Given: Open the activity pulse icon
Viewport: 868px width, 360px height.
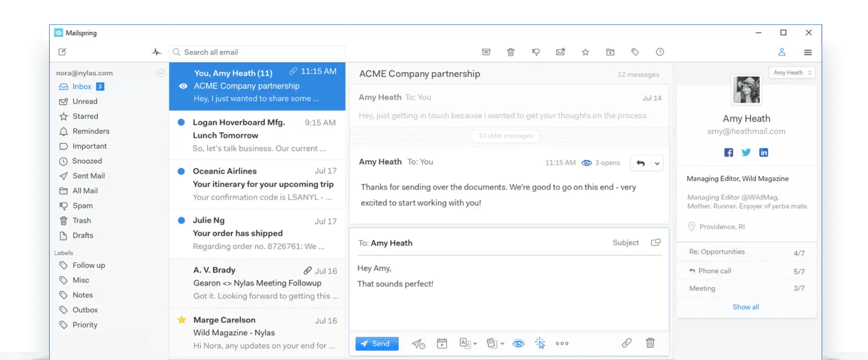Looking at the screenshot, I should [x=156, y=52].
